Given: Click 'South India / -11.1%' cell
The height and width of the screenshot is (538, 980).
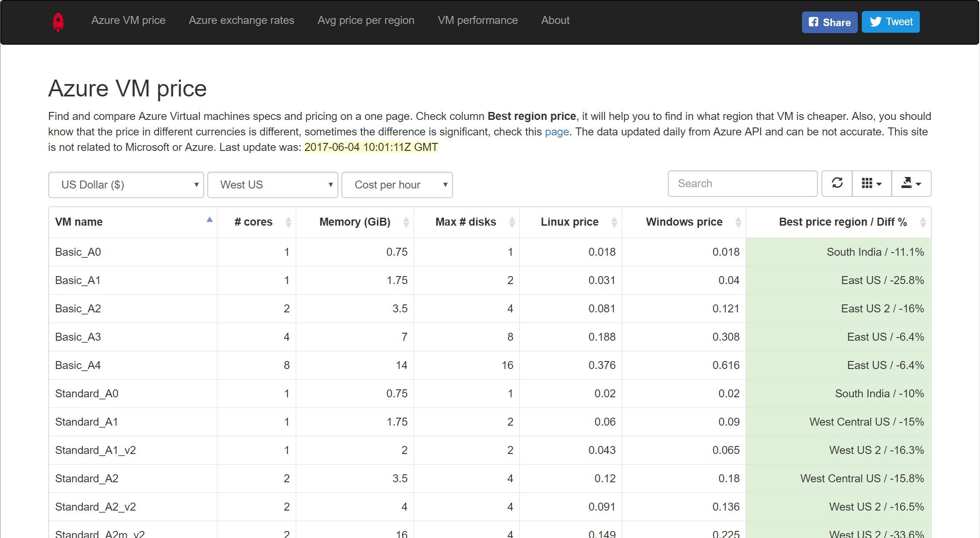Looking at the screenshot, I should click(x=838, y=252).
